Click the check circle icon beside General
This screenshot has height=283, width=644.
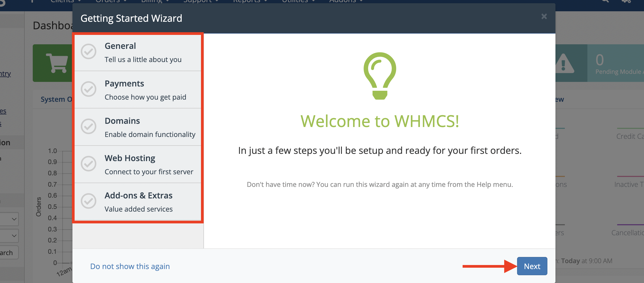89,52
